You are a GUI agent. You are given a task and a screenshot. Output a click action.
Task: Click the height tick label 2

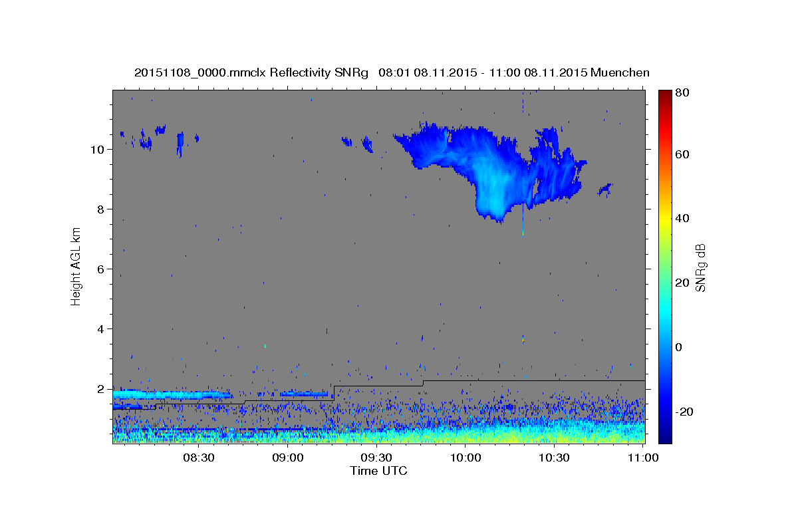coord(102,389)
